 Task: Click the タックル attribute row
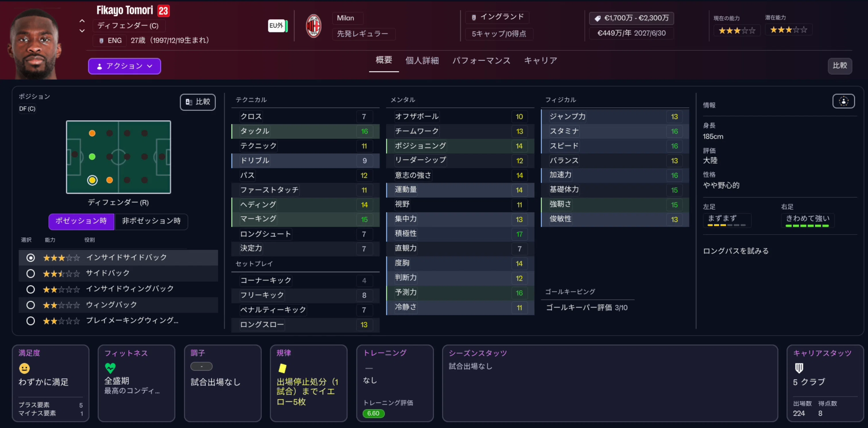305,131
